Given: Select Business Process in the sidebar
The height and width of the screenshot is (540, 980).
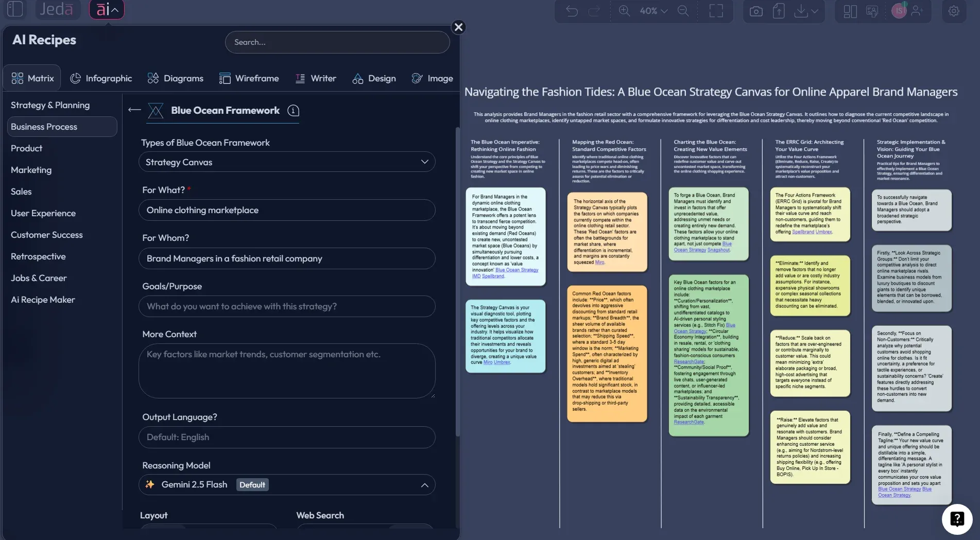Looking at the screenshot, I should 45,126.
